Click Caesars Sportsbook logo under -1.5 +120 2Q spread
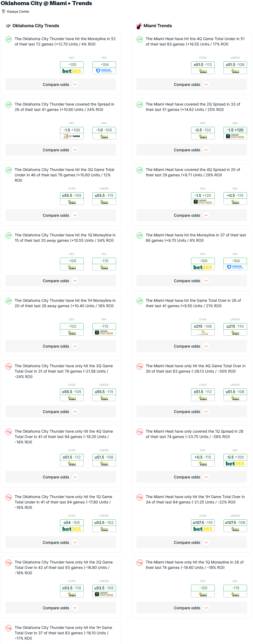 (235, 136)
